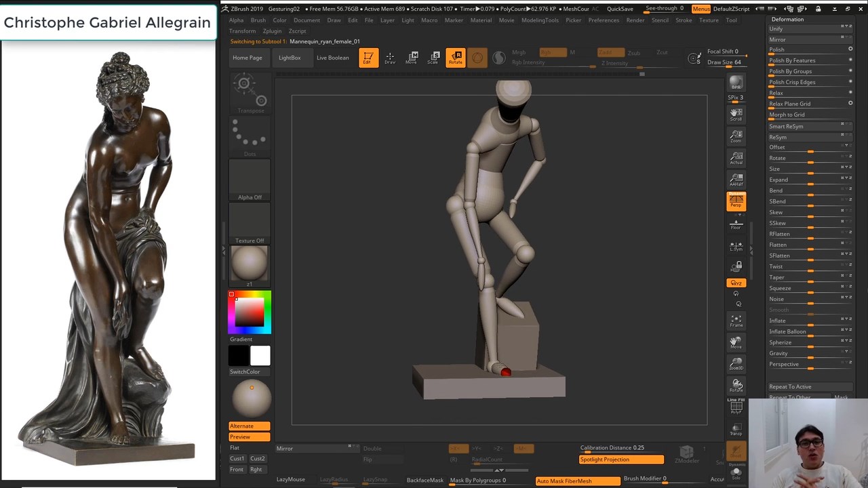Open the Alpha Off selector

[x=250, y=180]
